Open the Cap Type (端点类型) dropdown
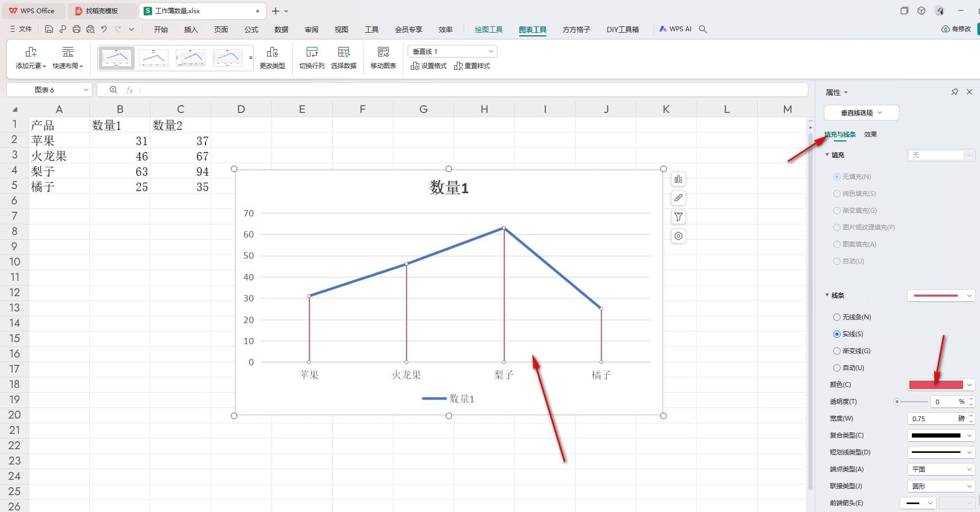 (941, 469)
